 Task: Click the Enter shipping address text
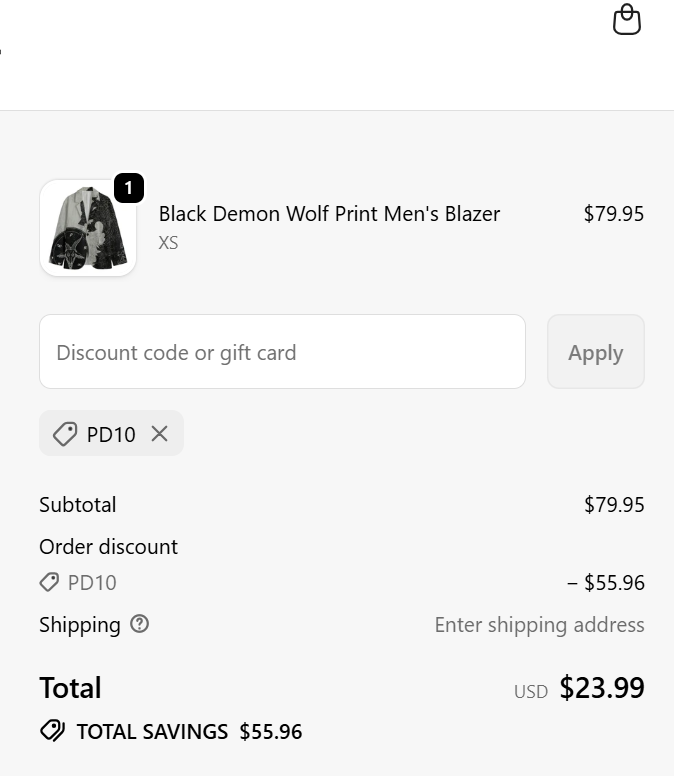coord(539,625)
